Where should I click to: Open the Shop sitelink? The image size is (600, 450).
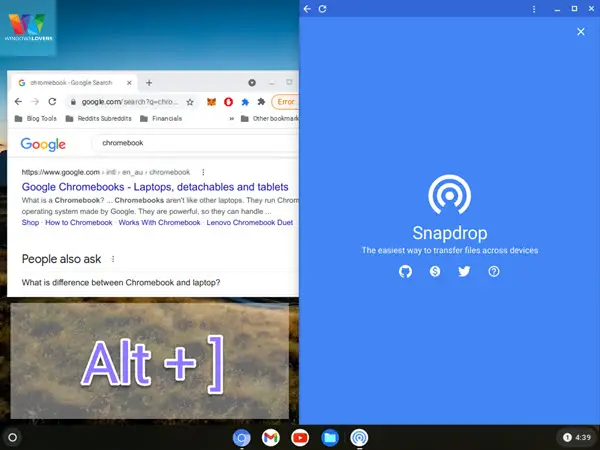[30, 223]
